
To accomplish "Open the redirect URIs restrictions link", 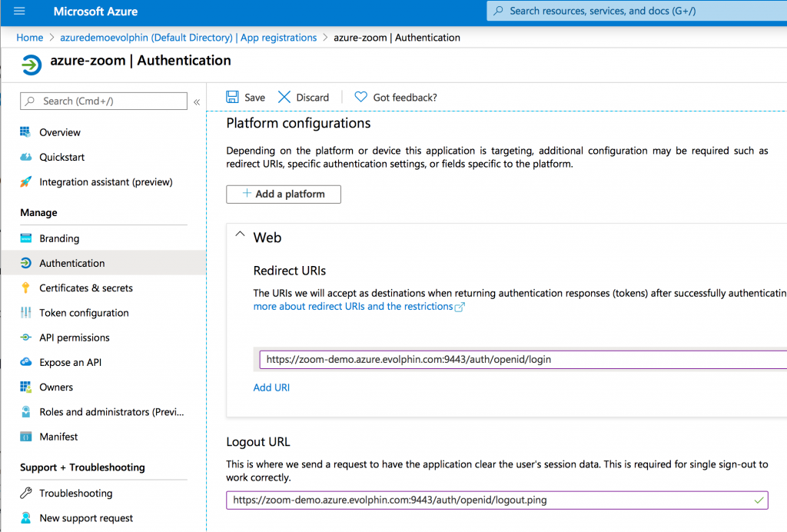I will click(x=353, y=306).
